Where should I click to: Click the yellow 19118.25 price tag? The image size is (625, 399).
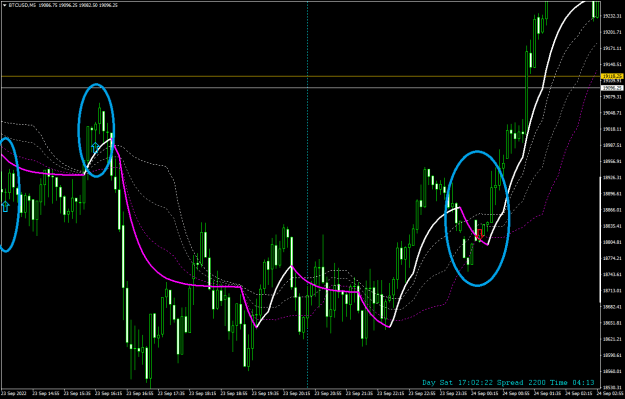(x=612, y=76)
